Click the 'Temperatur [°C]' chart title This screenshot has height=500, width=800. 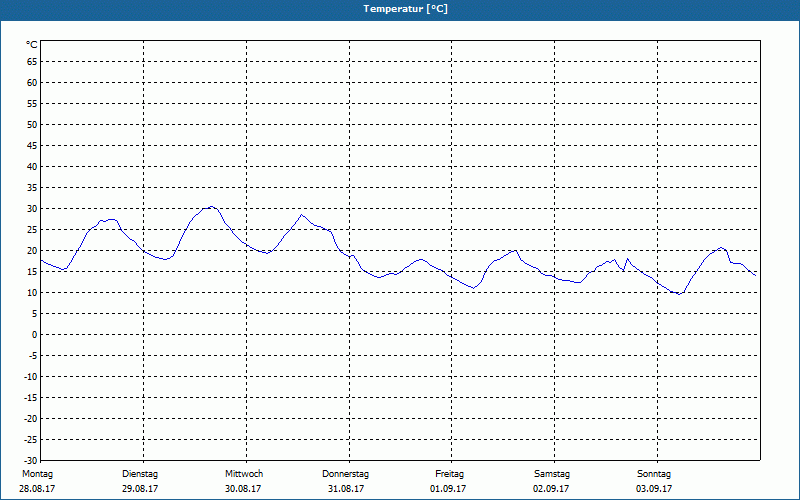click(x=405, y=9)
